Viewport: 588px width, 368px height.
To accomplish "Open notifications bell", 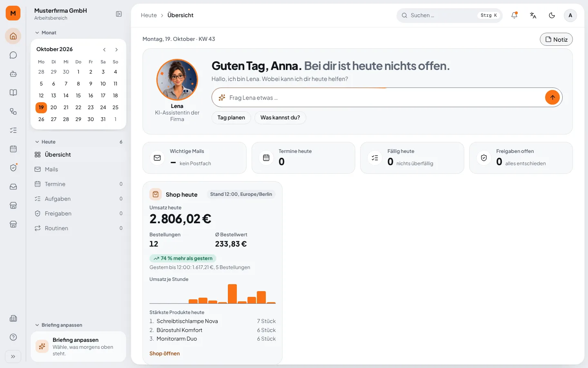I will pos(514,15).
